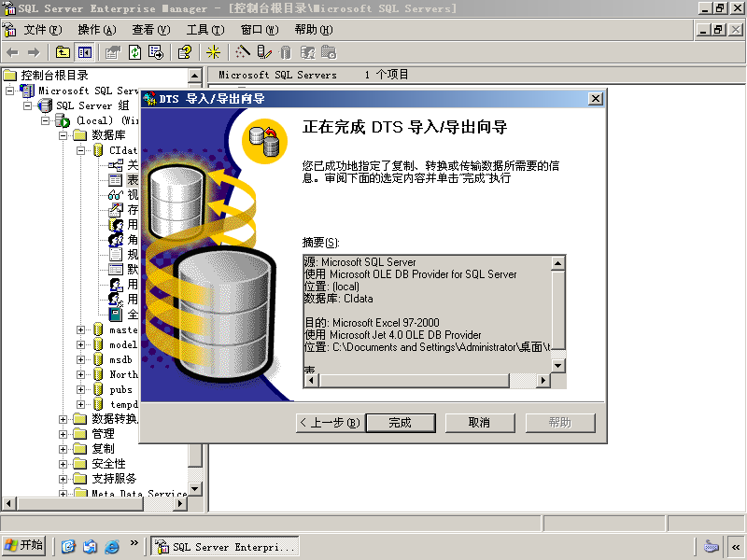Click tree panel scroll up arrow
Image resolution: width=747 pixels, height=560 pixels.
point(195,76)
